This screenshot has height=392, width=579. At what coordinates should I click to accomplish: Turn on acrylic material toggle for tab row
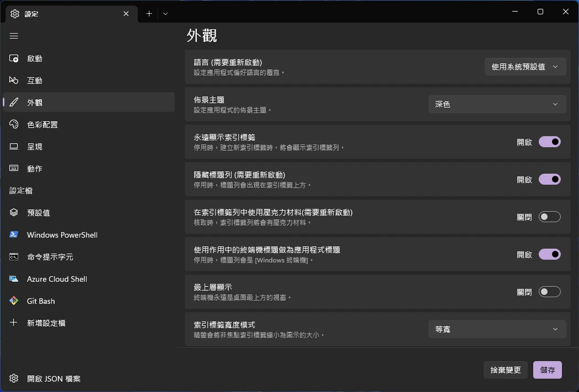(549, 217)
